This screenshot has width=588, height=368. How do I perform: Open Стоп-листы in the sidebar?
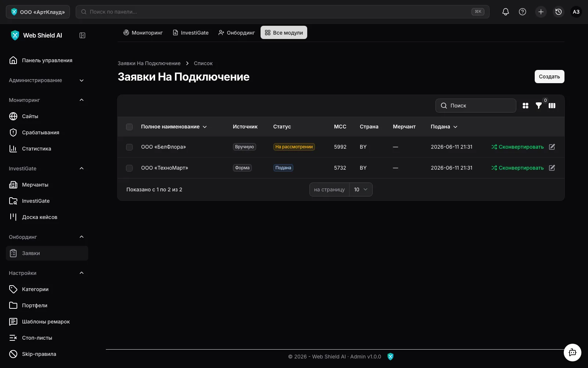(47, 338)
